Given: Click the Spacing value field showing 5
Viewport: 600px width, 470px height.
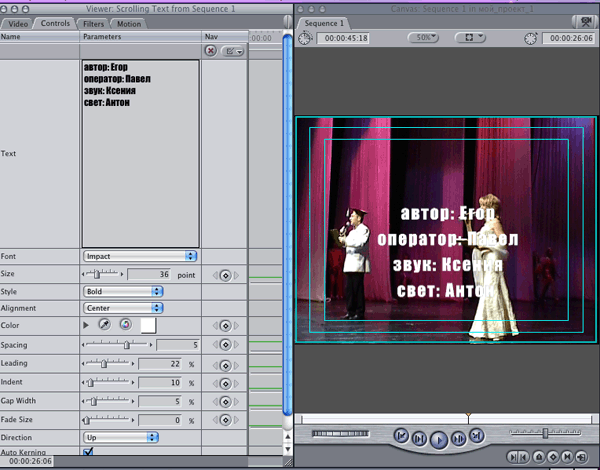Looking at the screenshot, I should coord(178,345).
